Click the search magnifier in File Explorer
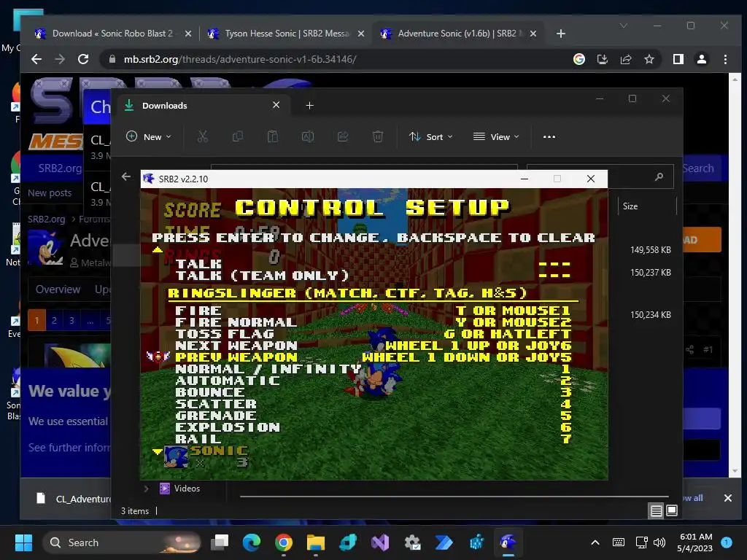747x560 pixels. pyautogui.click(x=659, y=176)
